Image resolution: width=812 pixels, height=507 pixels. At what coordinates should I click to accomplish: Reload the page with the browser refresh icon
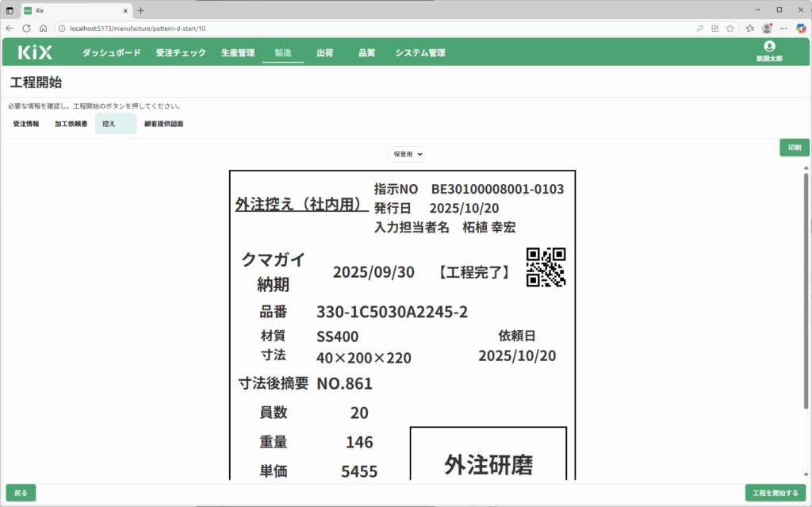point(26,28)
